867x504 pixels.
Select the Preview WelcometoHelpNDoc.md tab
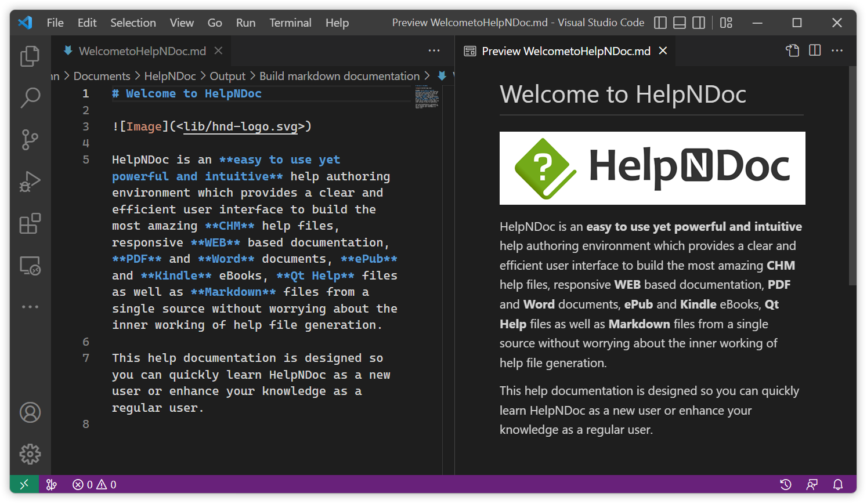click(566, 51)
